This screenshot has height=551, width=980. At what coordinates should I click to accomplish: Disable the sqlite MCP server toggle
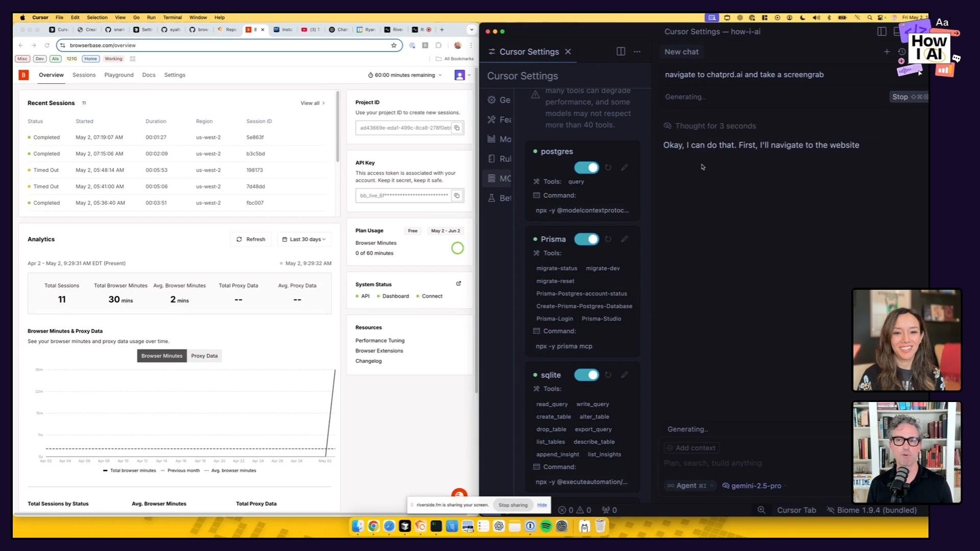(x=586, y=374)
